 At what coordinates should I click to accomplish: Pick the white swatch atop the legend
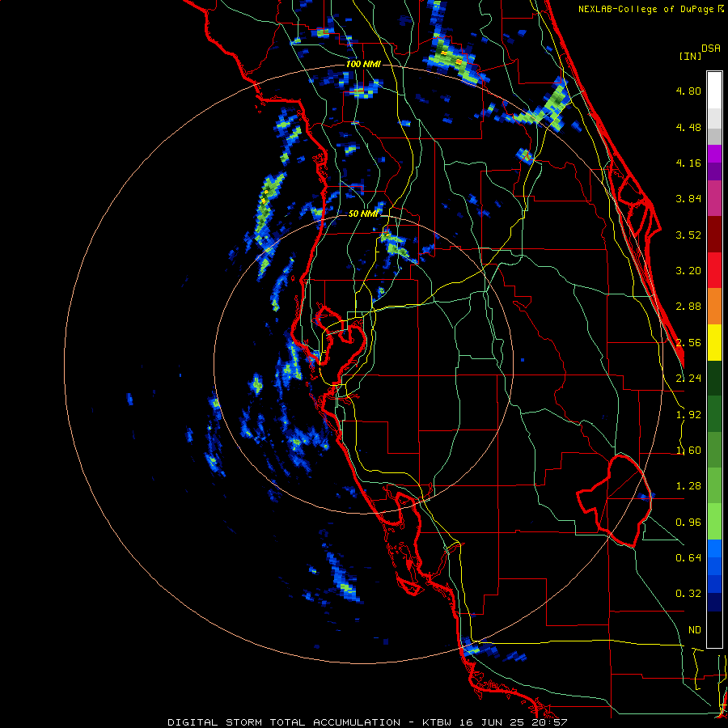point(714,91)
